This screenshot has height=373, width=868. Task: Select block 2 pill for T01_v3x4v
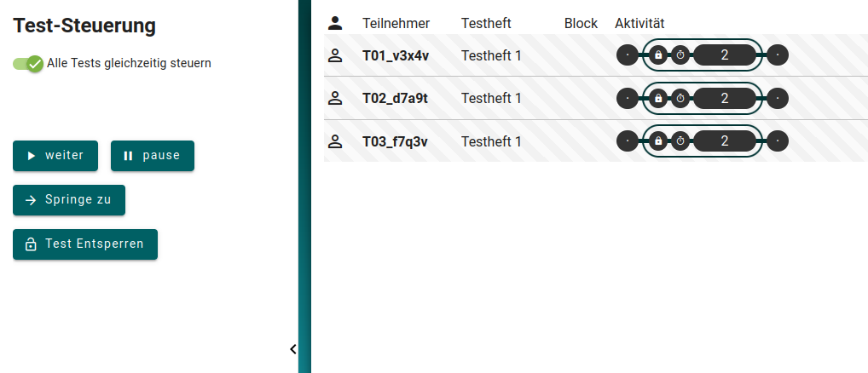tap(725, 55)
